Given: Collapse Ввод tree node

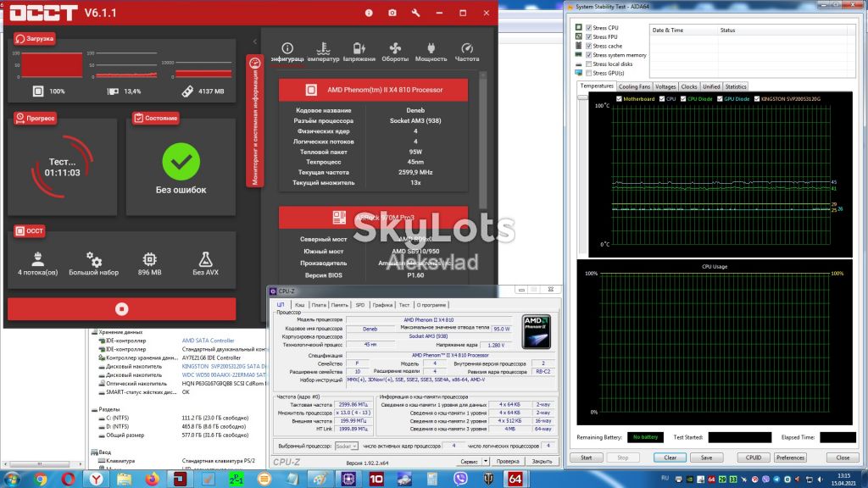Looking at the screenshot, I should pyautogui.click(x=95, y=452).
